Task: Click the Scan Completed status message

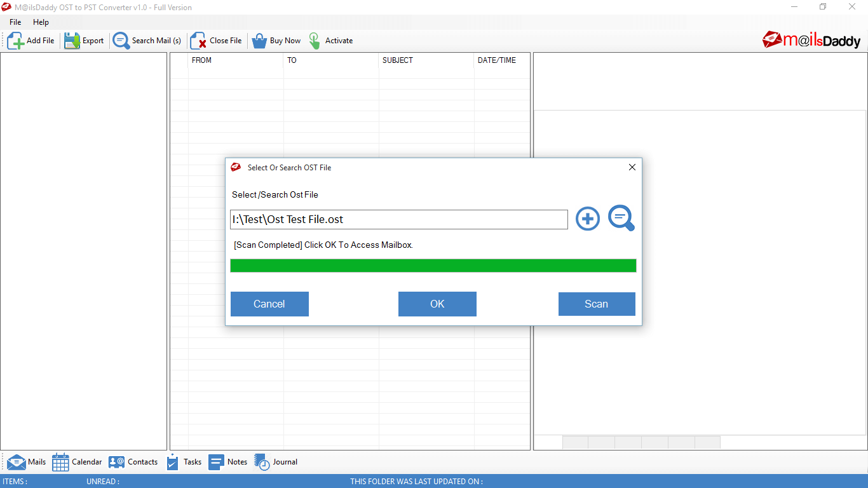Action: coord(323,245)
